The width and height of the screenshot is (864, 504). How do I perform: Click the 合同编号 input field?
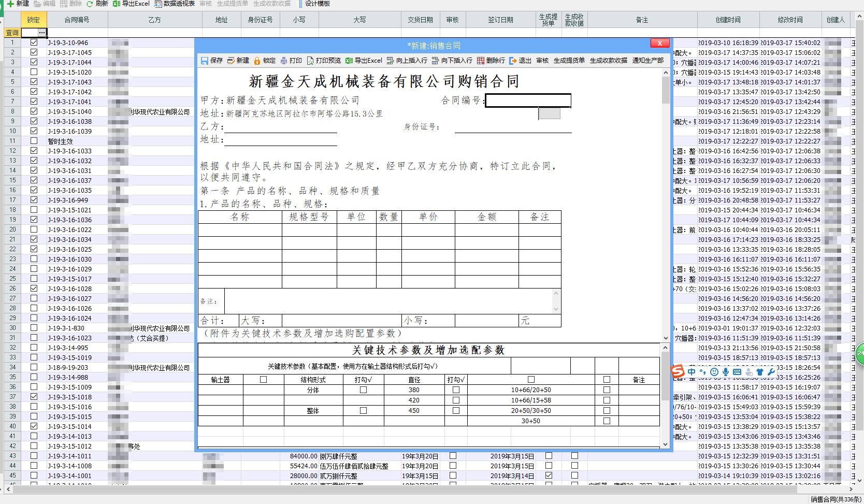528,100
